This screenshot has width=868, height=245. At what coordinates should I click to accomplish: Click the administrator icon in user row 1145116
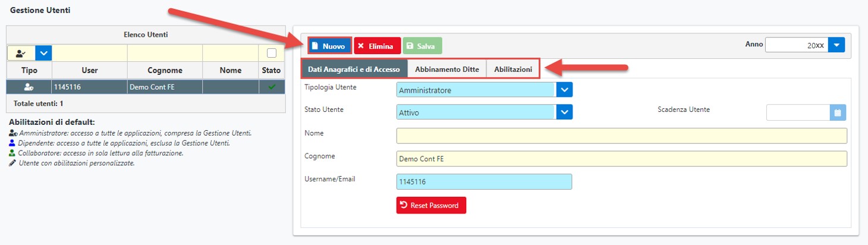point(29,87)
